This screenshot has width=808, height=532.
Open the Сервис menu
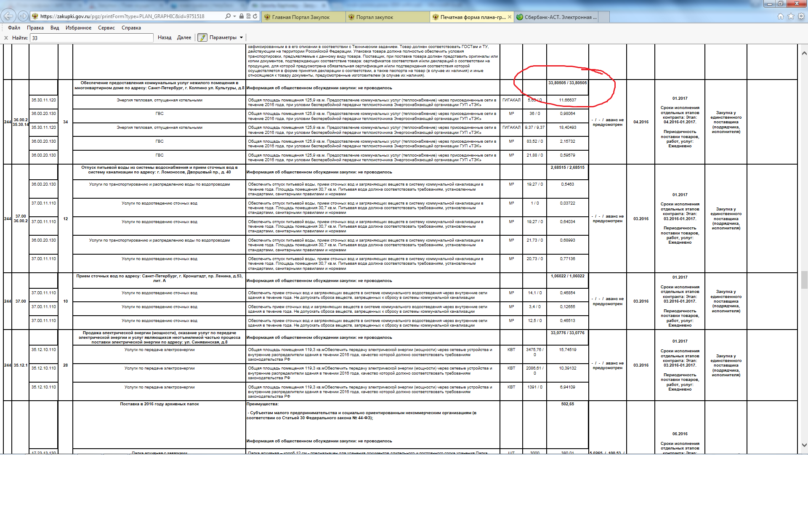click(106, 28)
